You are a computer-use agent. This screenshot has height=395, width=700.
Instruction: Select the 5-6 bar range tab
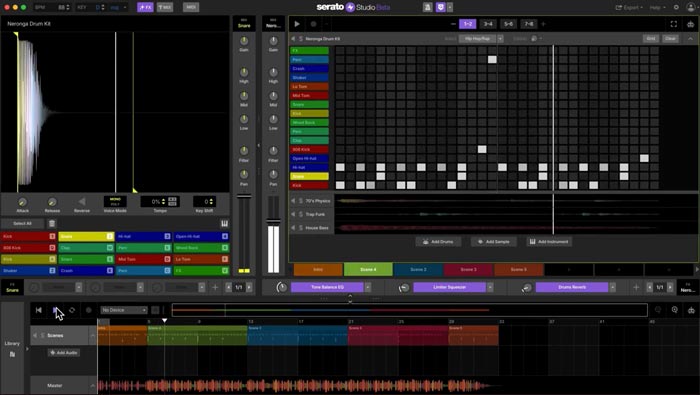point(508,24)
